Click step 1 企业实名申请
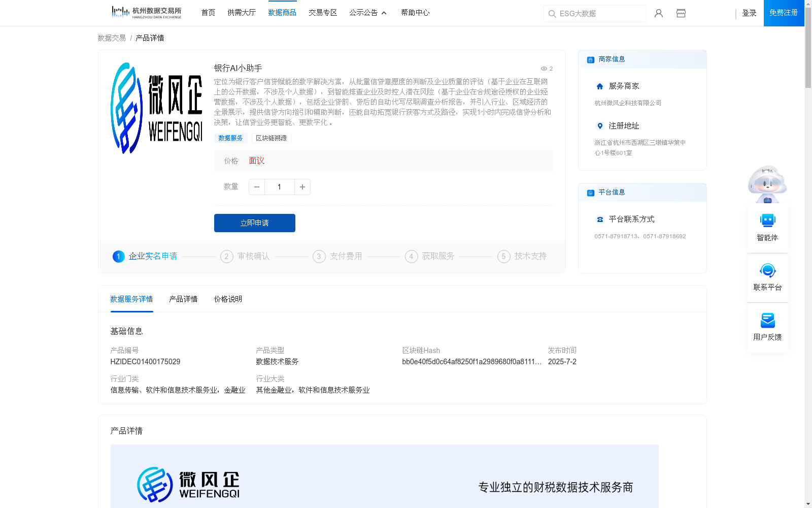 [x=145, y=257]
